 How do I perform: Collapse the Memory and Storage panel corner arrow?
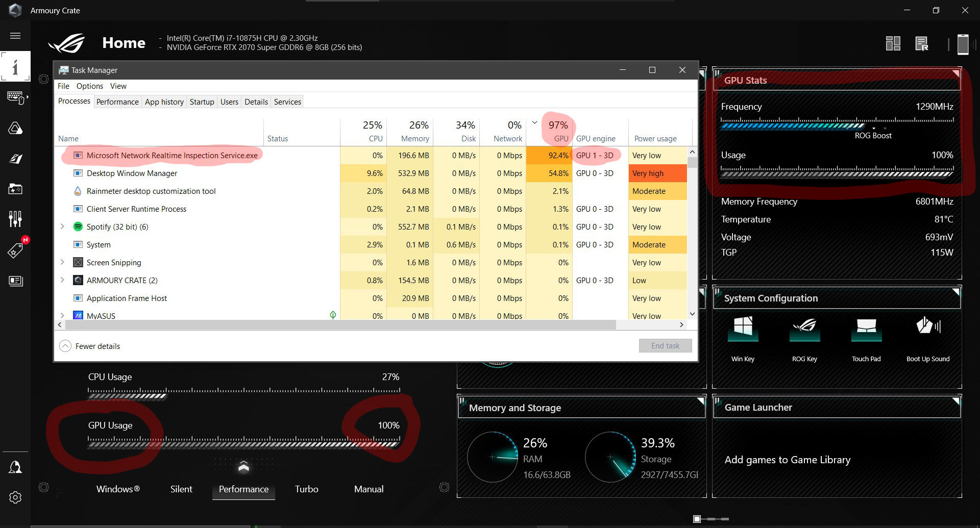coord(701,401)
